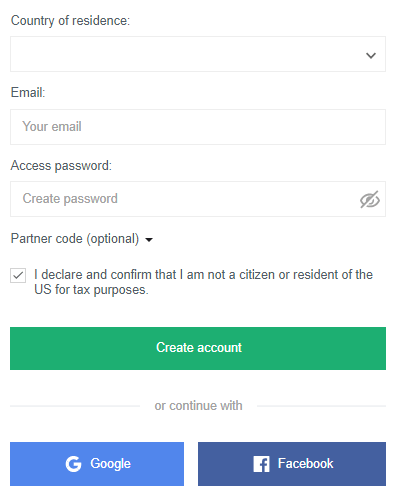This screenshot has width=396, height=496.
Task: Open the Country of residence dropdown
Action: coord(198,54)
